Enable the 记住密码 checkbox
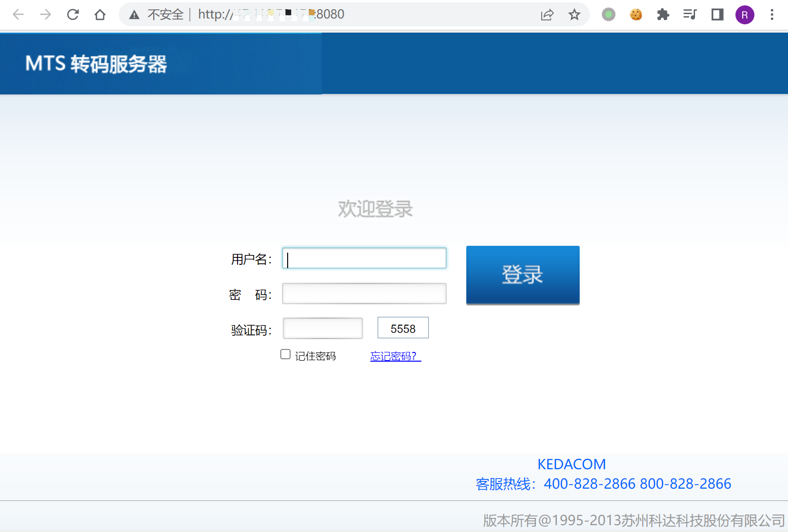Screen dimensions: 788x532 click(286, 354)
